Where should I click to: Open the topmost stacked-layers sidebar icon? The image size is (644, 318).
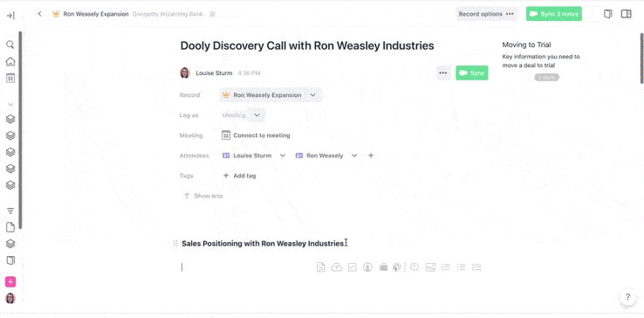[x=10, y=120]
